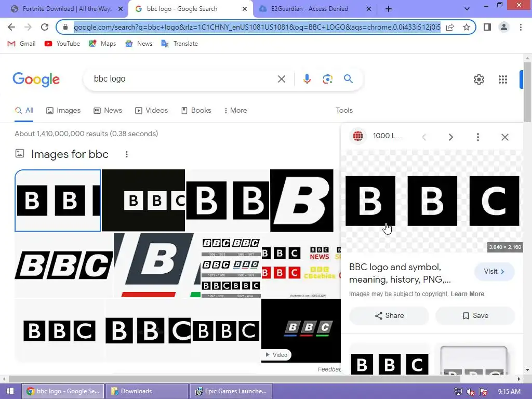This screenshot has width=532, height=399.
Task: Open Maps bookmark
Action: point(102,44)
